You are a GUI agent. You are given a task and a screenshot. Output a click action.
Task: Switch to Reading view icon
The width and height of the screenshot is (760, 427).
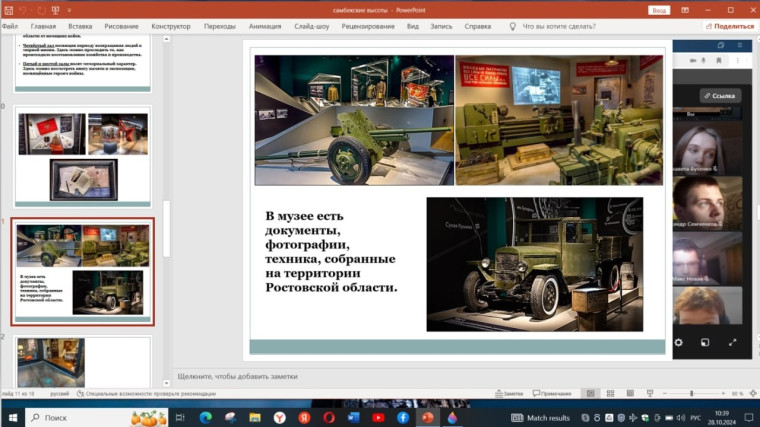[x=630, y=394]
